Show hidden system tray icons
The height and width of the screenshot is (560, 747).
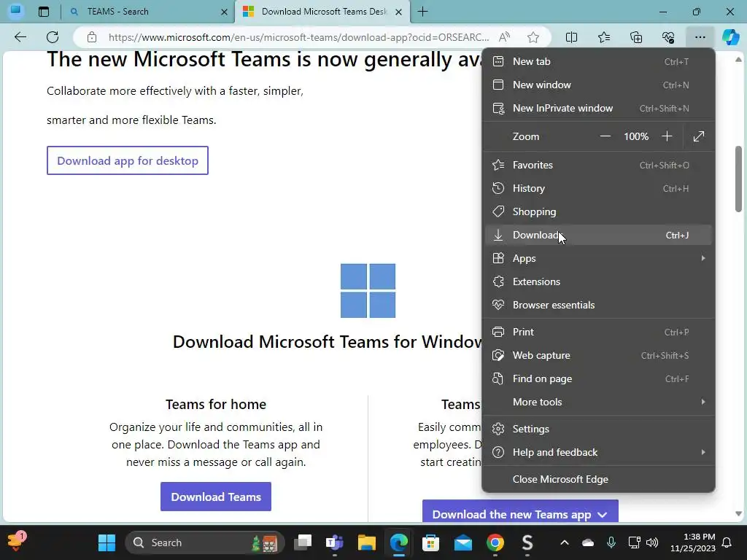pyautogui.click(x=565, y=542)
